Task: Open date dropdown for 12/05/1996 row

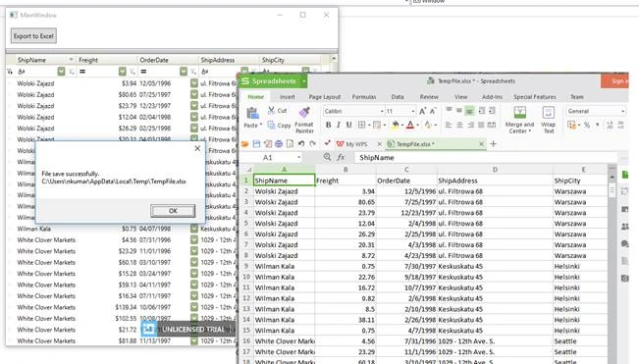Action: [x=194, y=83]
